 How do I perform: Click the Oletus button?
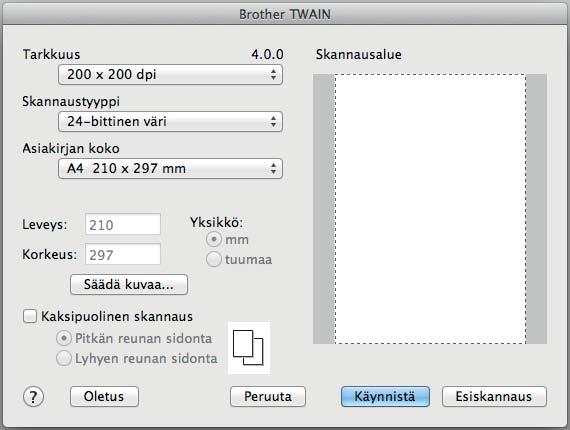click(104, 397)
